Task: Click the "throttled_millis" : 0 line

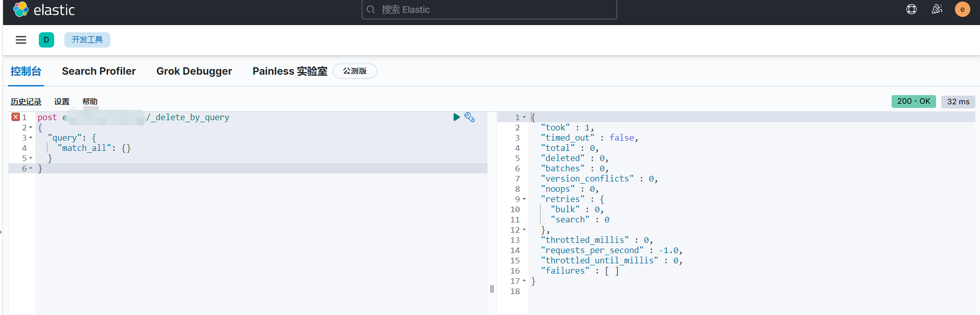Action: 597,240
